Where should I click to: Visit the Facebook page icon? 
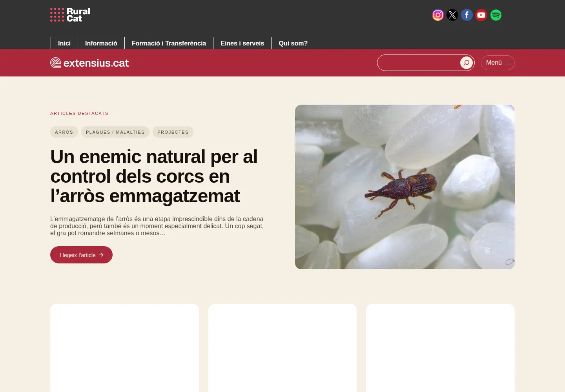(467, 15)
